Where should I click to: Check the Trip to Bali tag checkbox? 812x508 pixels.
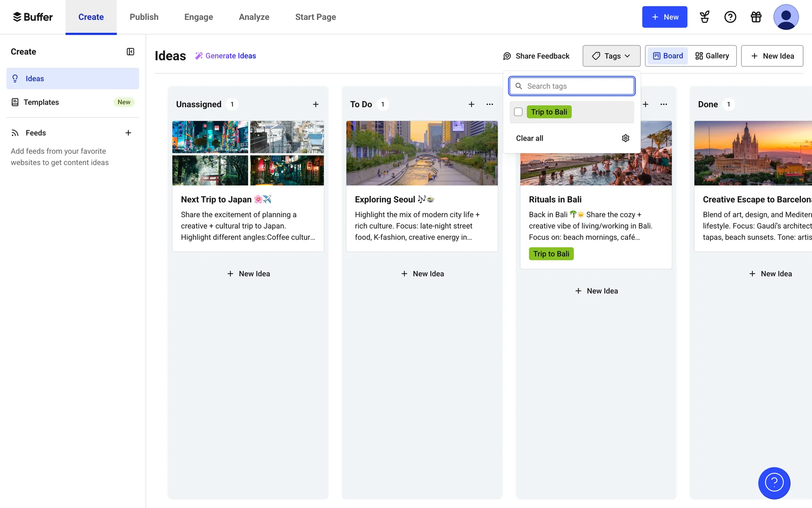click(x=518, y=112)
